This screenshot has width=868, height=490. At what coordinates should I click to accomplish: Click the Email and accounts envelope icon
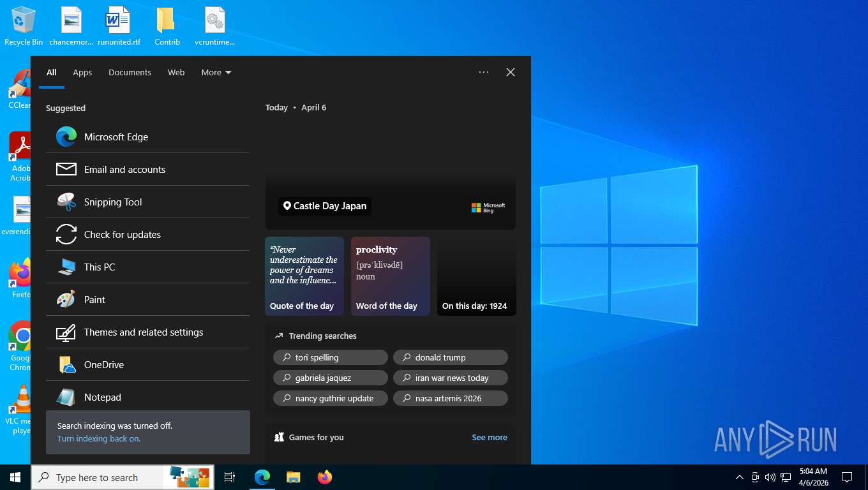pyautogui.click(x=66, y=169)
